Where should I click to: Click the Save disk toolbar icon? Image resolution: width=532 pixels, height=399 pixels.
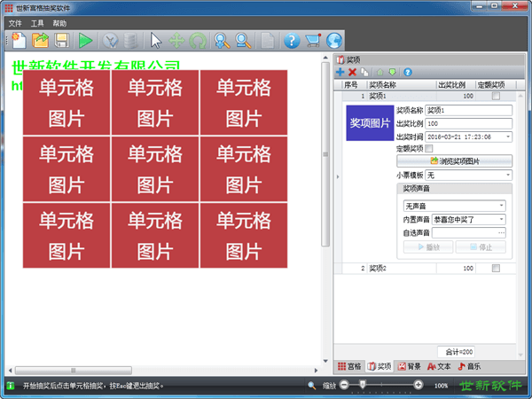(62, 40)
